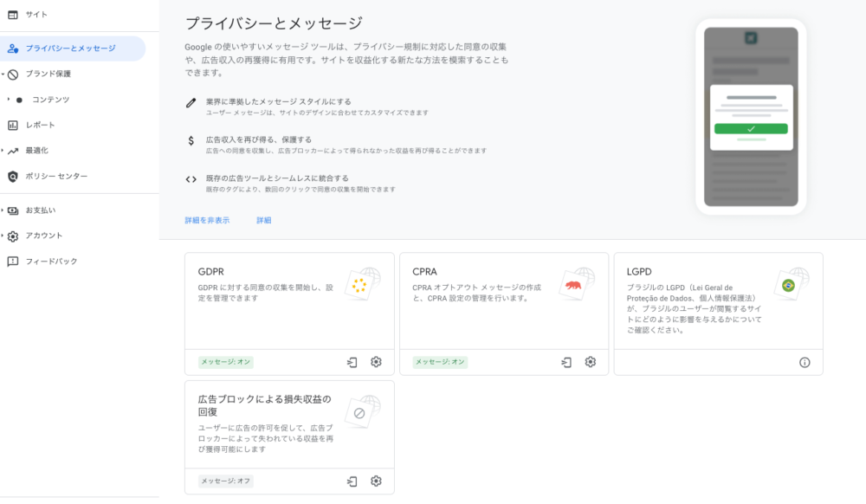Image resolution: width=866 pixels, height=504 pixels.
Task: Open the コンテンツ sub-item
Action: (51, 100)
